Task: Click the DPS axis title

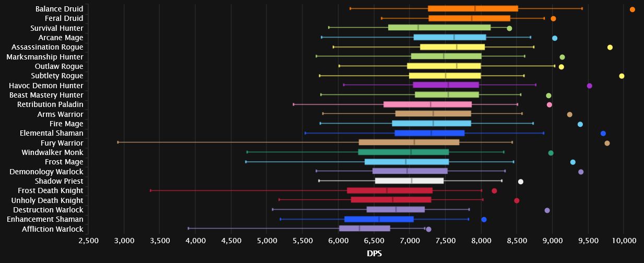Action: click(x=375, y=253)
